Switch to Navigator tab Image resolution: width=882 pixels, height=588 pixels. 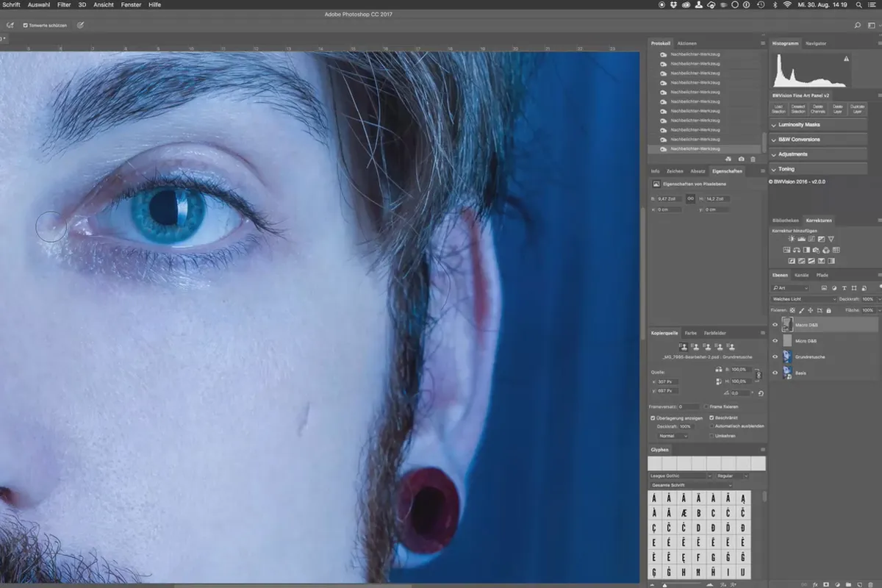[x=815, y=43]
